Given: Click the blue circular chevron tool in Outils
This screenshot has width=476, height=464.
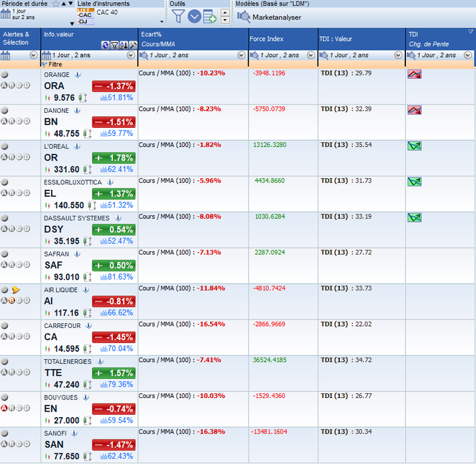Looking at the screenshot, I should (x=194, y=16).
